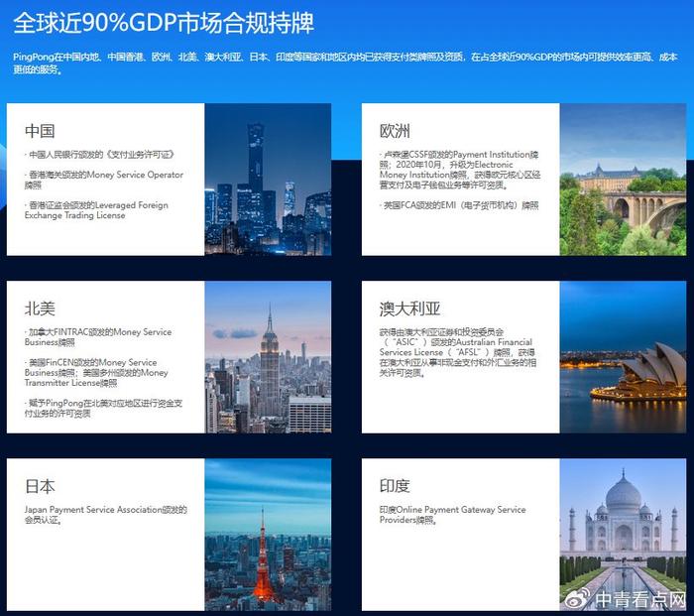Screen dimensions: 694x616
Task: Select the 欧洲 card heading
Action: (x=395, y=131)
